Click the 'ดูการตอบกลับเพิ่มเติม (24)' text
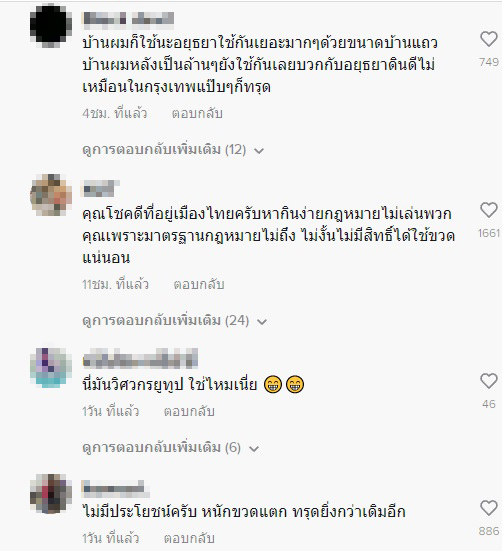 pos(165,320)
